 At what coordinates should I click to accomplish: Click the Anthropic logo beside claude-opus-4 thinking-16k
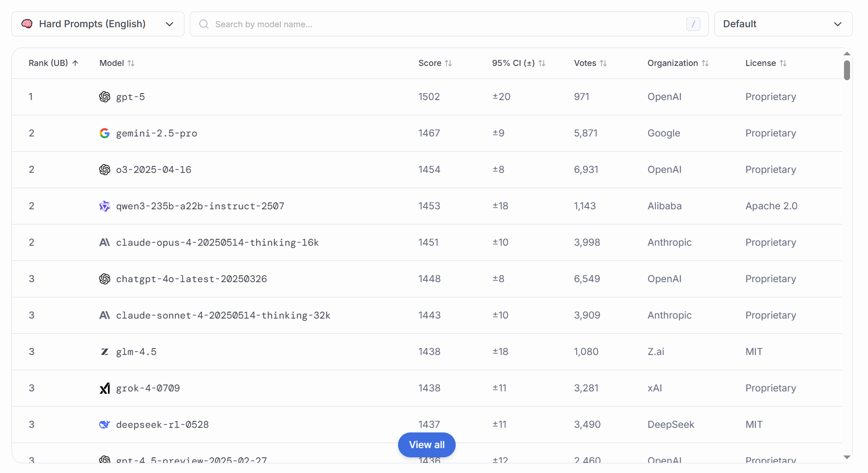coord(105,242)
